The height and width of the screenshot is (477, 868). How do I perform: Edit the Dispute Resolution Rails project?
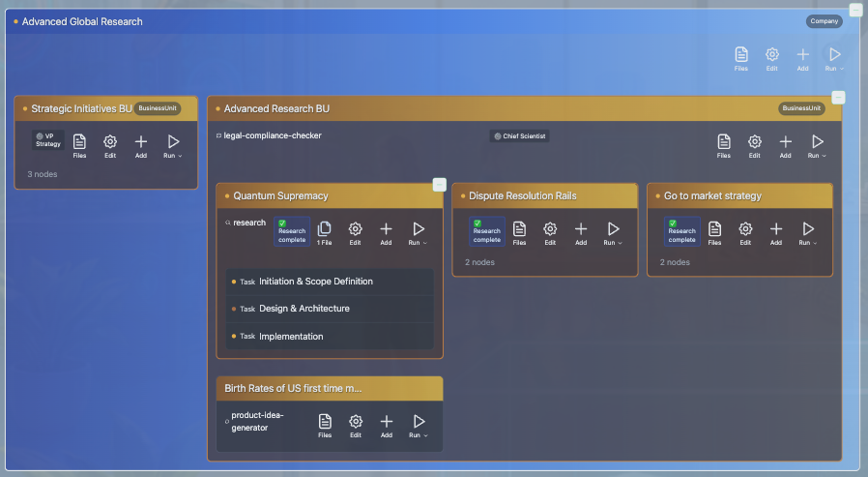(550, 233)
